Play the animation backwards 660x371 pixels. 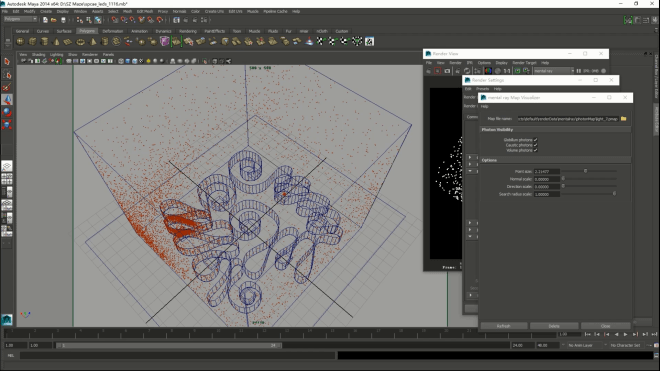pyautogui.click(x=616, y=334)
